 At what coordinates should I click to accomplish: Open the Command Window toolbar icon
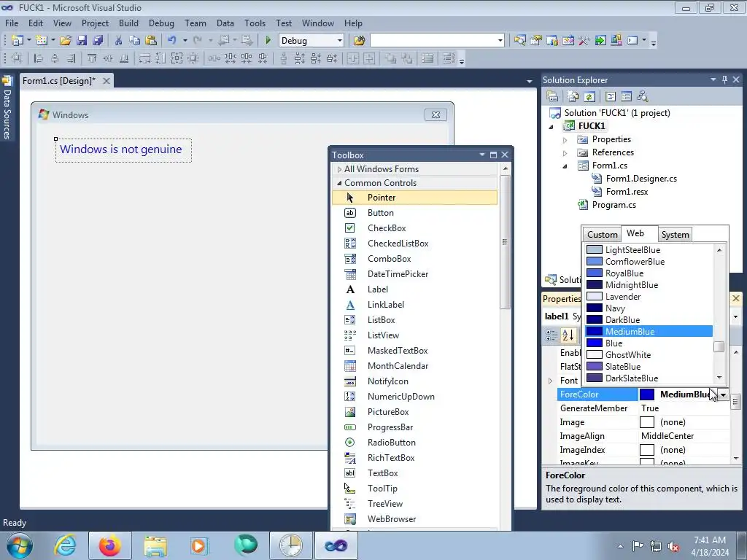[x=632, y=41]
